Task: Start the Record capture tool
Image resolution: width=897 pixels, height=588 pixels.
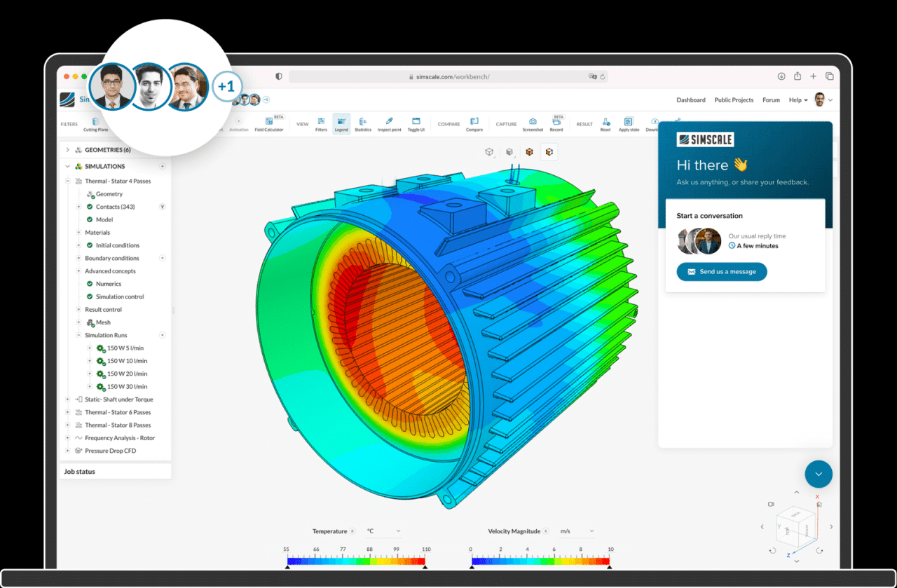Action: click(556, 124)
